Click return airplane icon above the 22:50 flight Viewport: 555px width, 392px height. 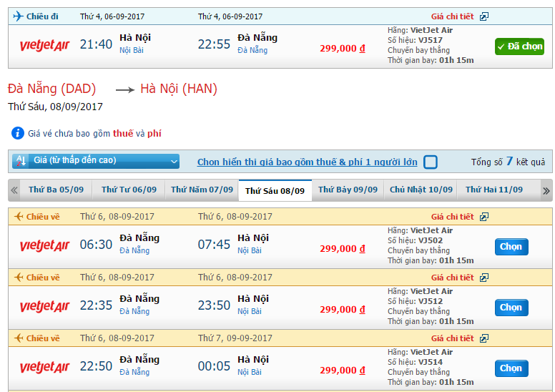19,338
